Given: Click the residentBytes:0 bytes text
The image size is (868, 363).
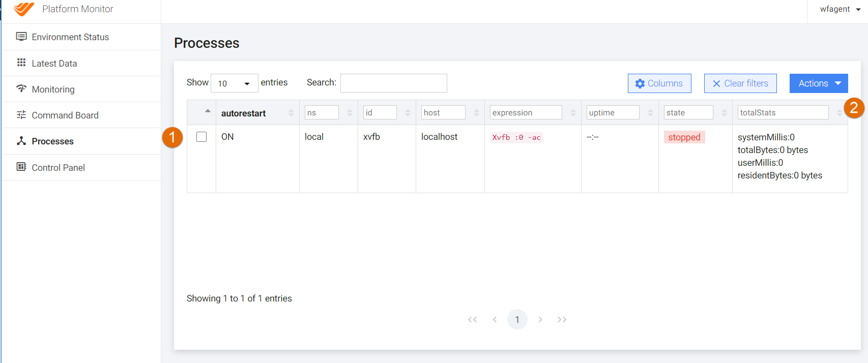Looking at the screenshot, I should pos(780,175).
